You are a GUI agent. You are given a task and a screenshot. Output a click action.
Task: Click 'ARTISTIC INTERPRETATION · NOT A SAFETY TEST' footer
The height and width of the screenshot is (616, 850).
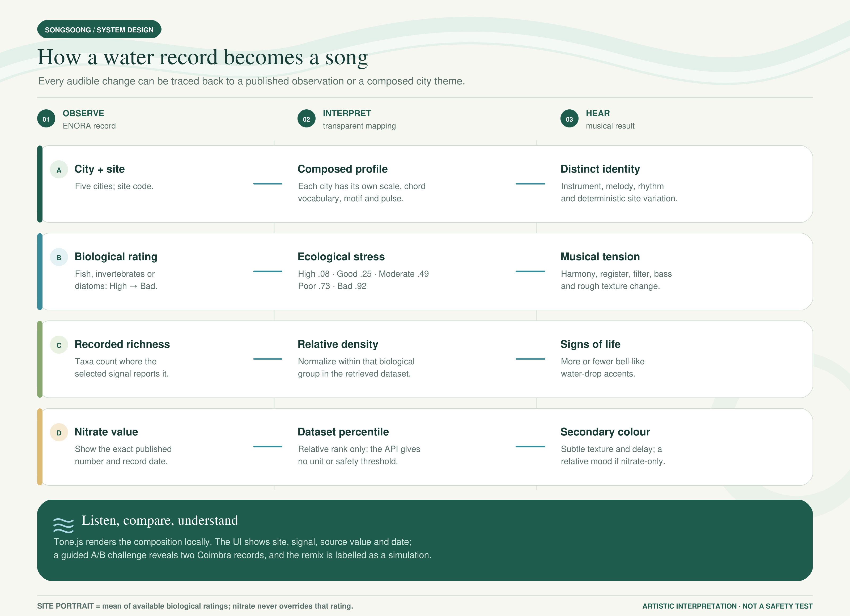click(x=728, y=606)
